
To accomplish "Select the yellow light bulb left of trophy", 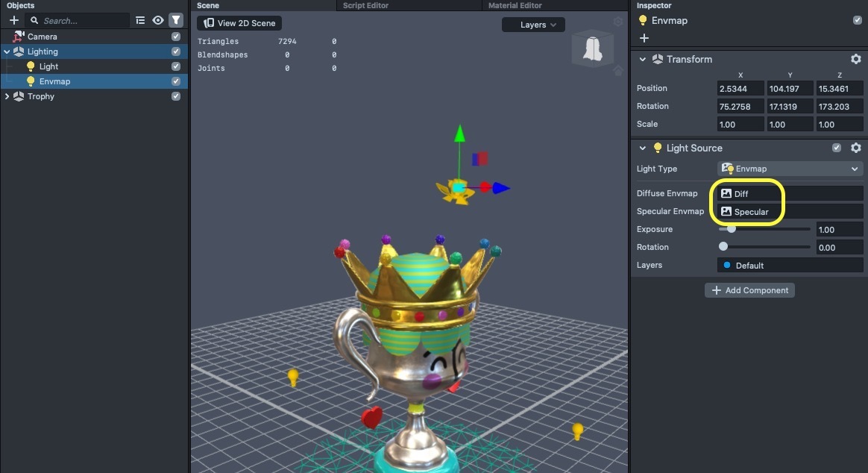I will click(293, 378).
